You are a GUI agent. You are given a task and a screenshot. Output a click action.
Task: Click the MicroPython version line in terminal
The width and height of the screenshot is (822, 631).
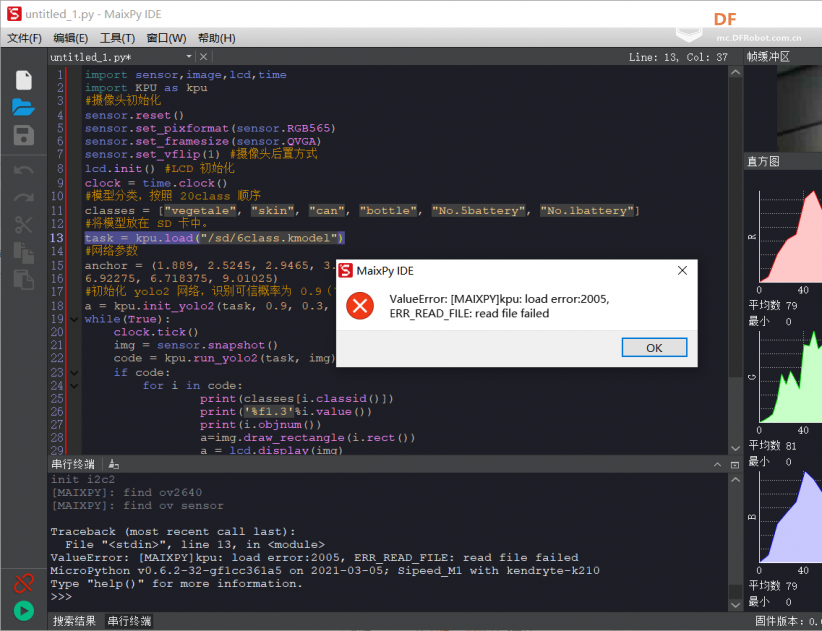325,571
